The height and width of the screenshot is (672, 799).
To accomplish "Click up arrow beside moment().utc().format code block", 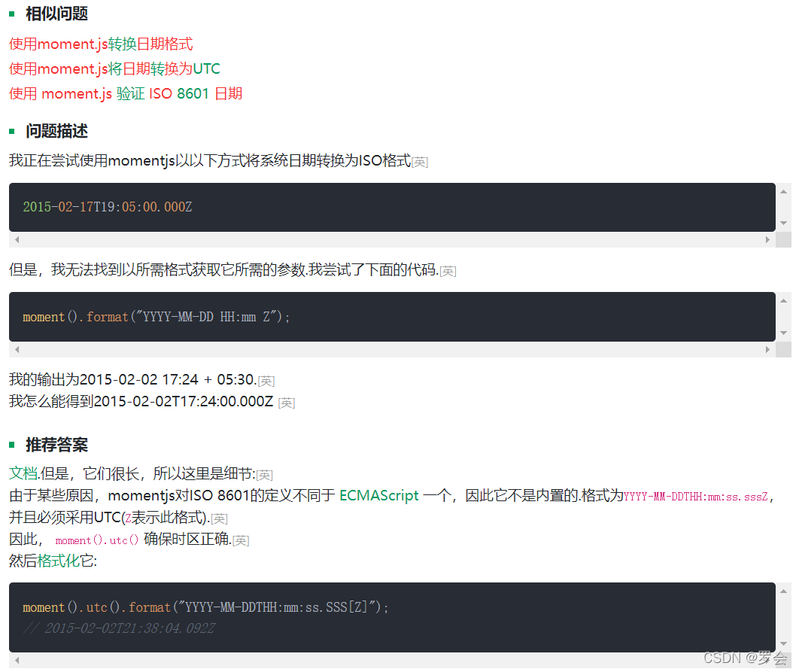I will coord(783,591).
